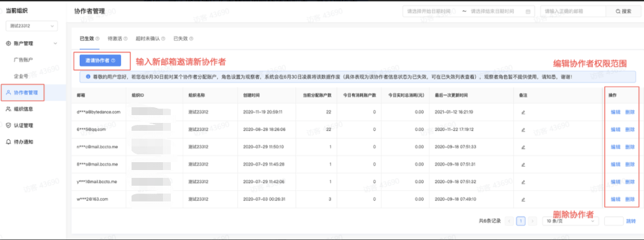Click 删除 for n***c@mail.bccto.me
Image resolution: width=644 pixels, height=240 pixels.
630,147
